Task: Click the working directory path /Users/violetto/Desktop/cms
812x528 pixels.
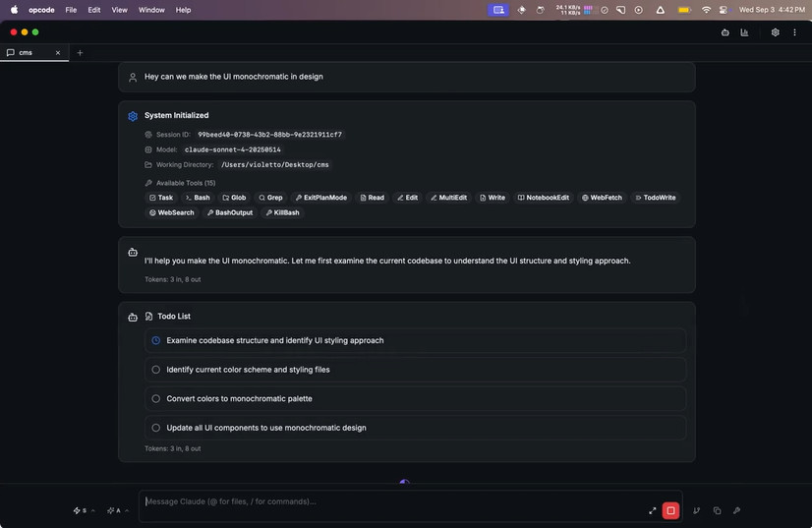Action: 275,164
